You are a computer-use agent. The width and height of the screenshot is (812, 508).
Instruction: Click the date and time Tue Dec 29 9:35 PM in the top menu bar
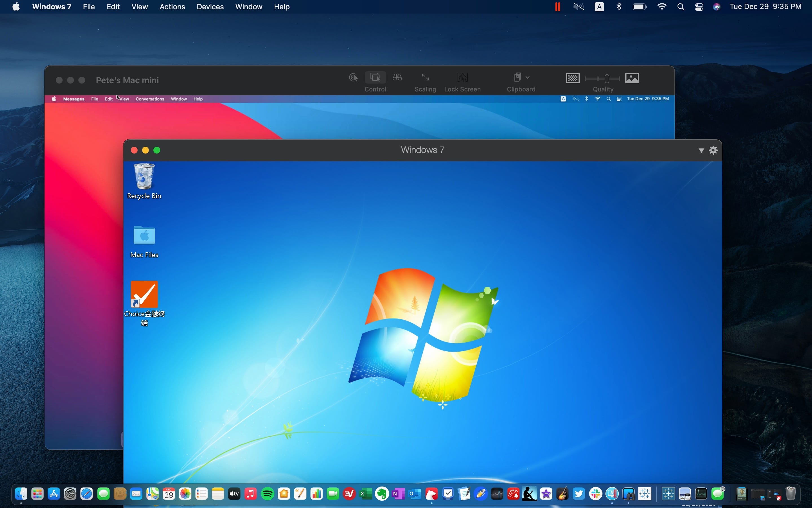coord(766,7)
